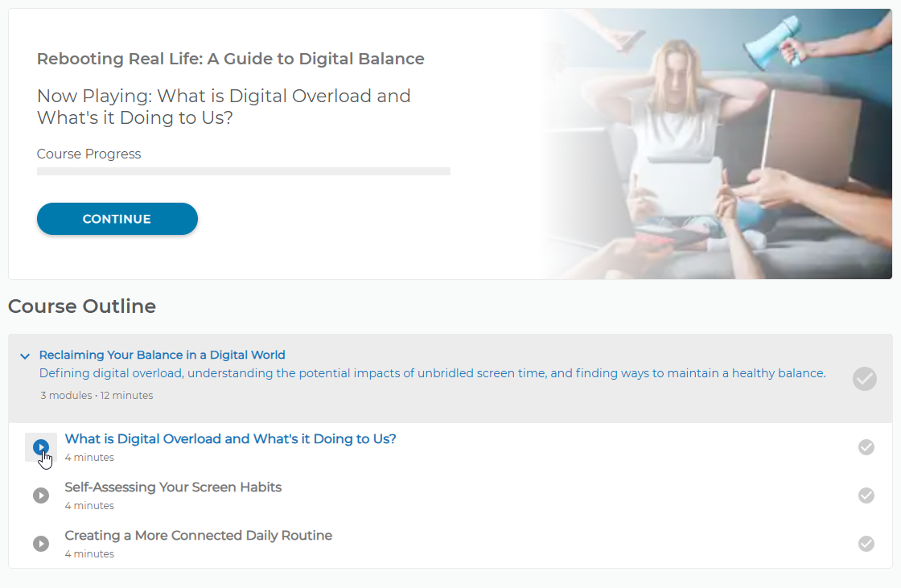Click the blue CONTINUE button
Viewport: 901px width, 588px height.
coord(117,219)
